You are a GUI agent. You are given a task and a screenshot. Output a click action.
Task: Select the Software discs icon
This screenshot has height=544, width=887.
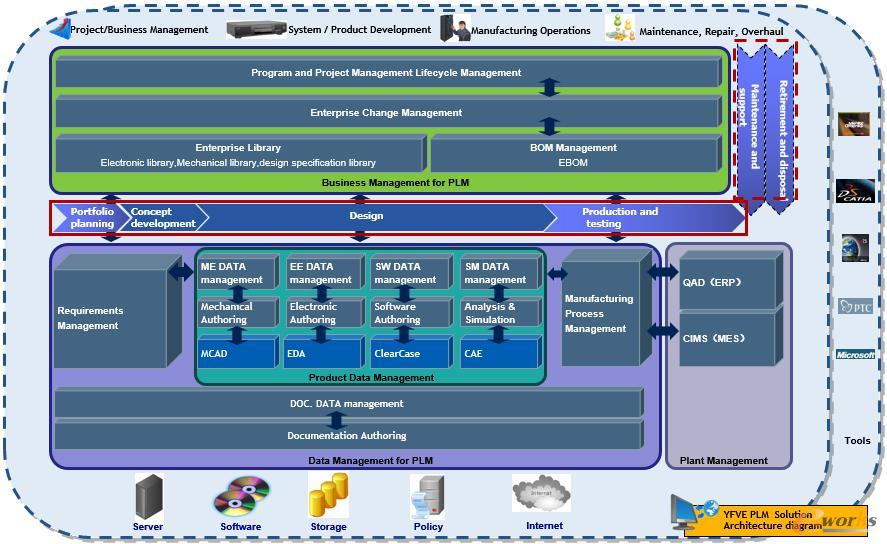coord(243,496)
